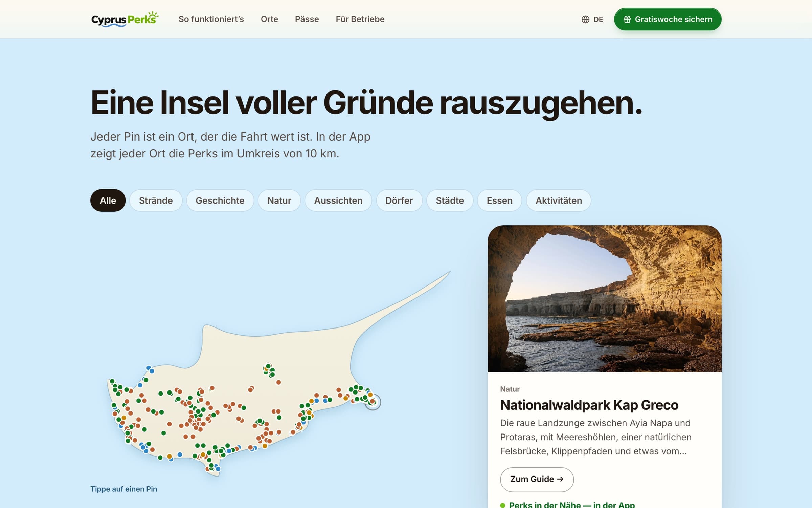Select the Natur filter chip
Image resolution: width=812 pixels, height=508 pixels.
click(x=279, y=200)
